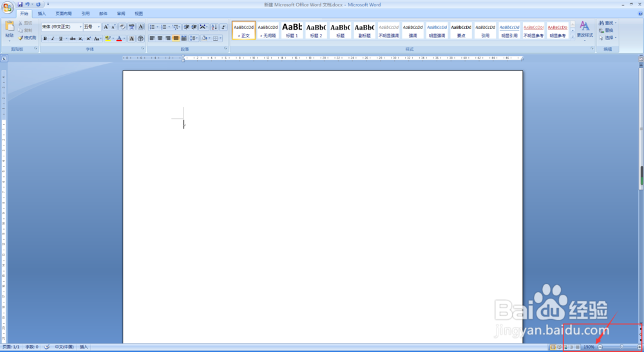Screen dimensions: 644x352
Task: Switch to full screen reading view
Action: (559, 347)
